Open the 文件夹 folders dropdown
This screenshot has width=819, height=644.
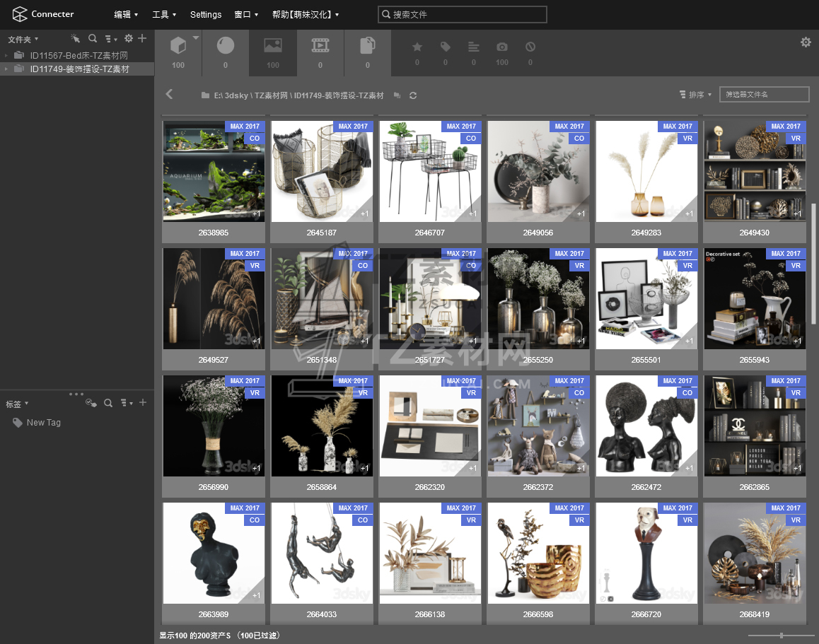point(23,40)
